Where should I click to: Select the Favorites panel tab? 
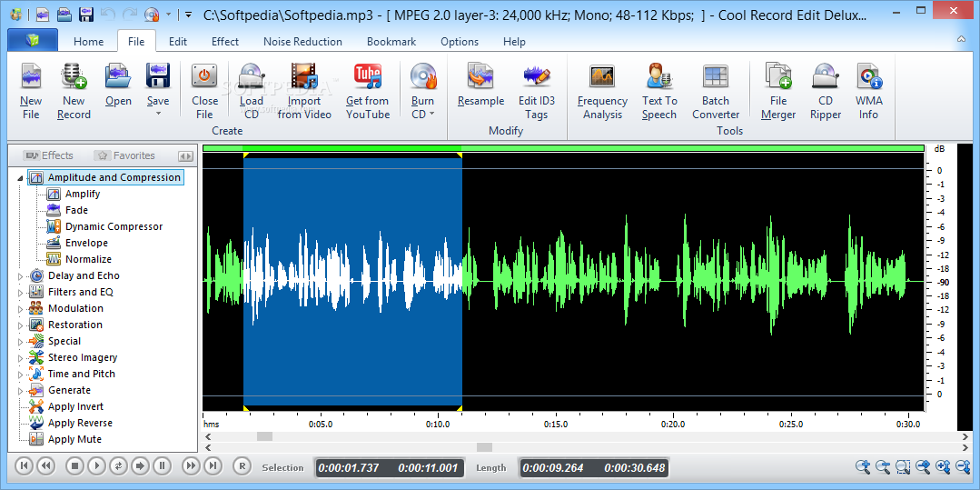(x=124, y=155)
